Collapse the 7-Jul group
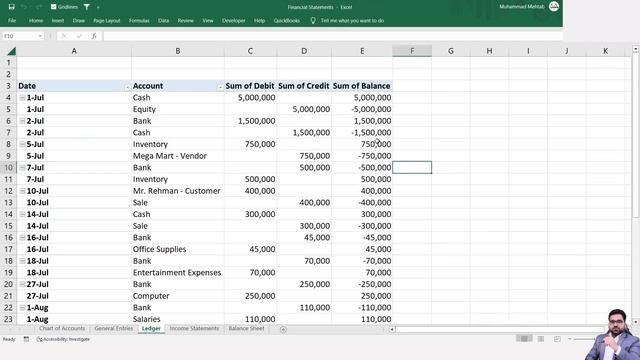Image resolution: width=640 pixels, height=360 pixels. pyautogui.click(x=22, y=167)
